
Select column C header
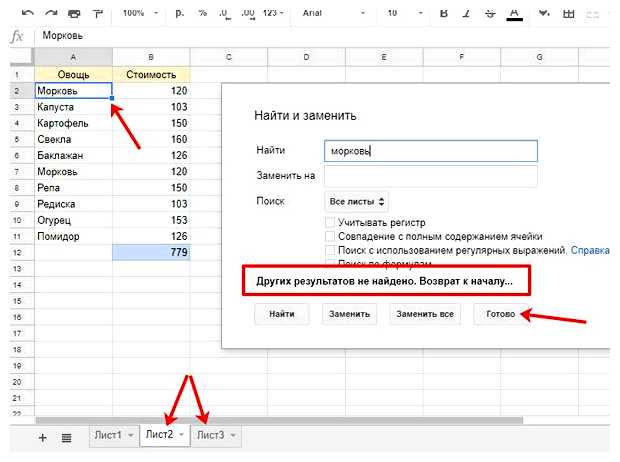pyautogui.click(x=229, y=57)
